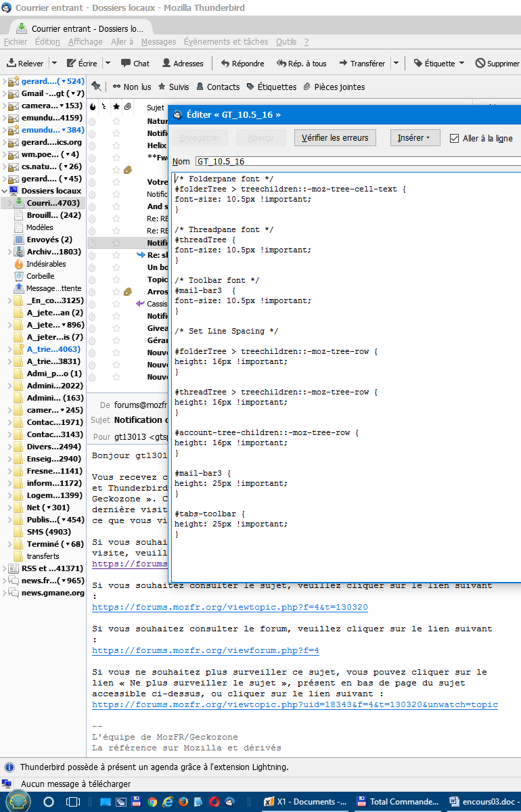Sort by the thread column header
Image resolution: width=521 pixels, height=812 pixels.
point(104,108)
